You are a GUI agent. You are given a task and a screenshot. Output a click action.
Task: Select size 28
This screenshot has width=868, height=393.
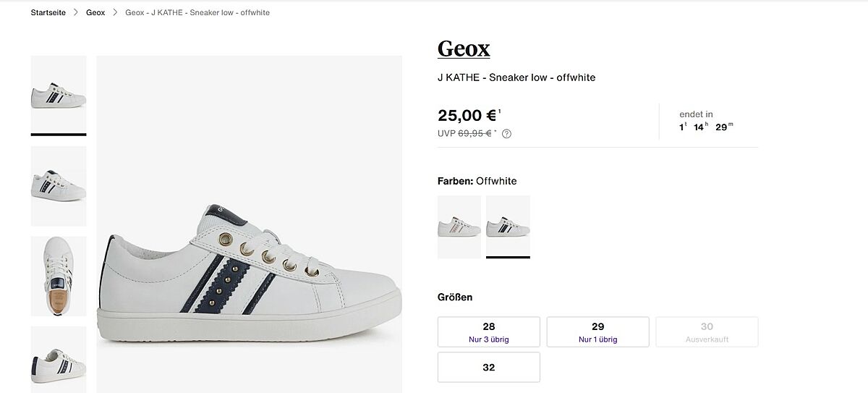coord(489,331)
